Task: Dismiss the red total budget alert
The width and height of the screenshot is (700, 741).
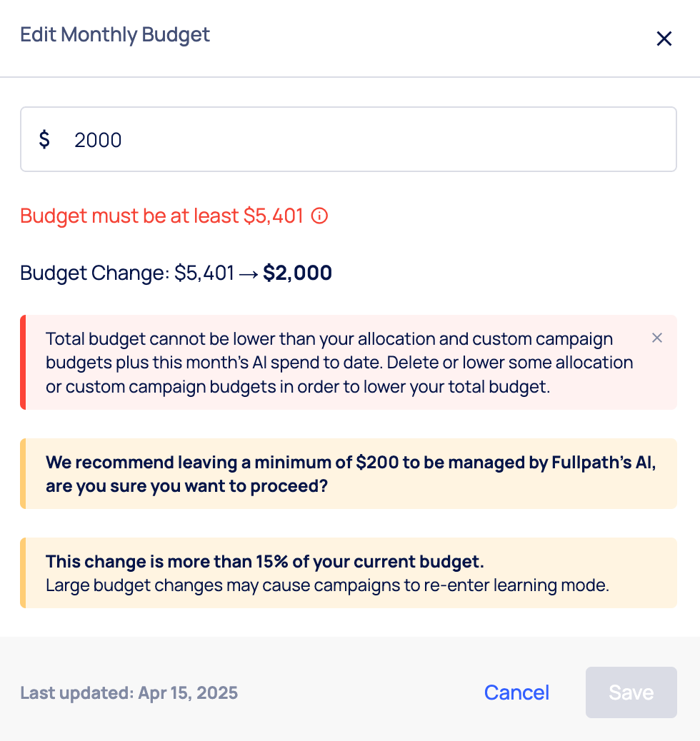Action: [657, 338]
